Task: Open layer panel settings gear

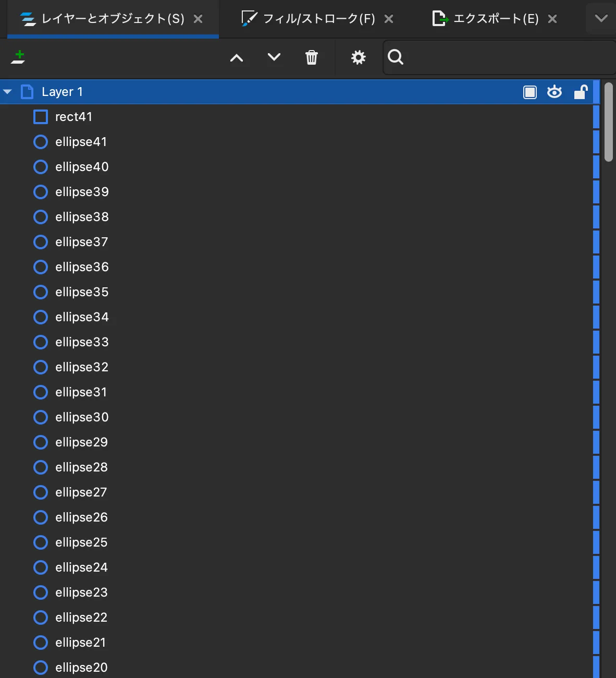Action: pos(359,57)
